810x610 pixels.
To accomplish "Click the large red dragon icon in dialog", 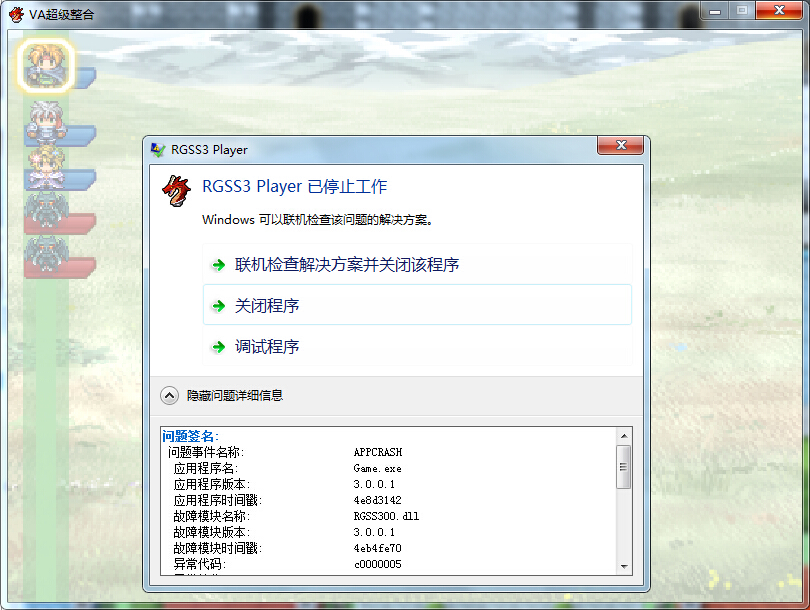I will [x=177, y=191].
